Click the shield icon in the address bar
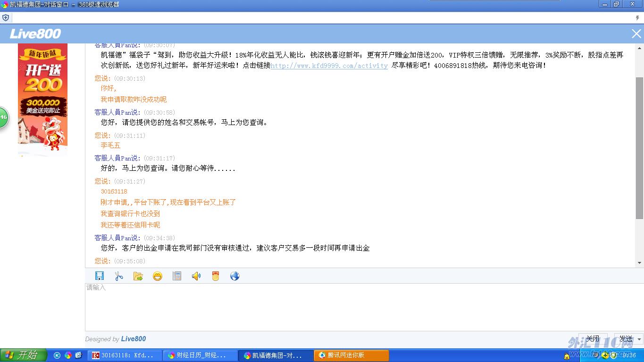Image resolution: width=644 pixels, height=362 pixels. coord(6,18)
